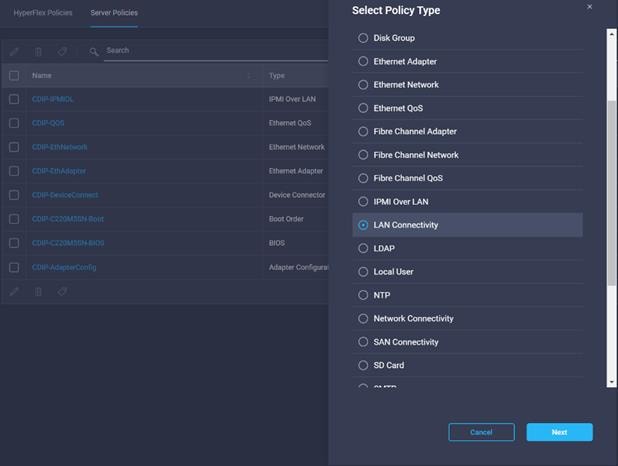Select the SAN Connectivity policy type
The width and height of the screenshot is (618, 466).
click(363, 342)
